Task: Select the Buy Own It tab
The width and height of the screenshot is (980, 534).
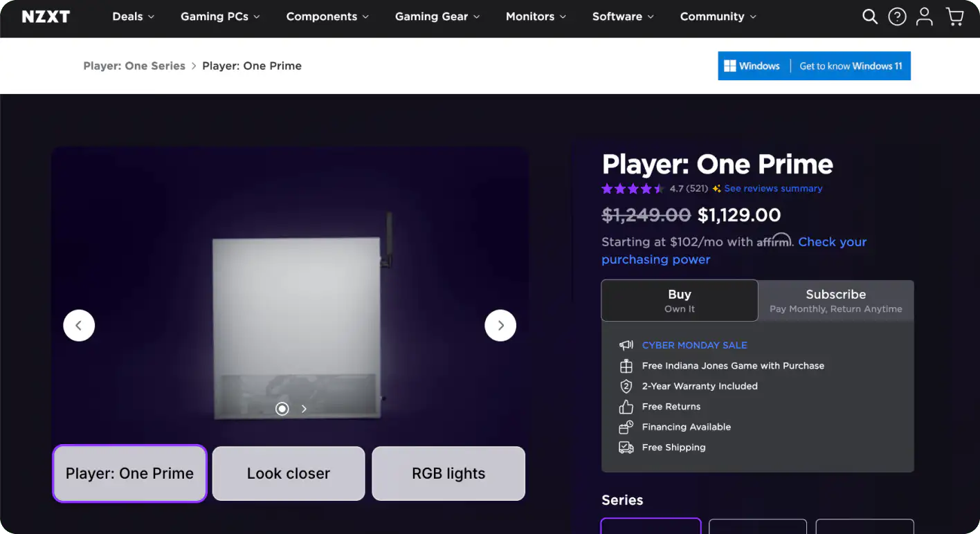Action: tap(680, 300)
